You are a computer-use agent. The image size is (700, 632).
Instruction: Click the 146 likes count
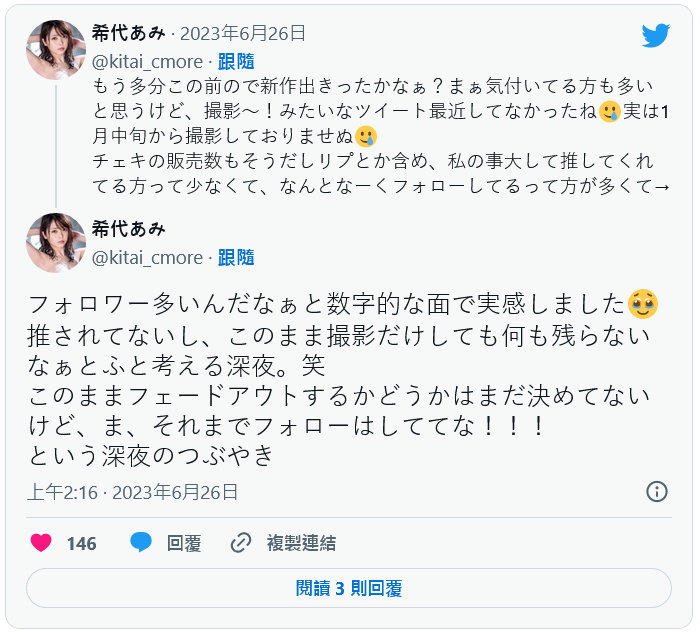click(82, 543)
